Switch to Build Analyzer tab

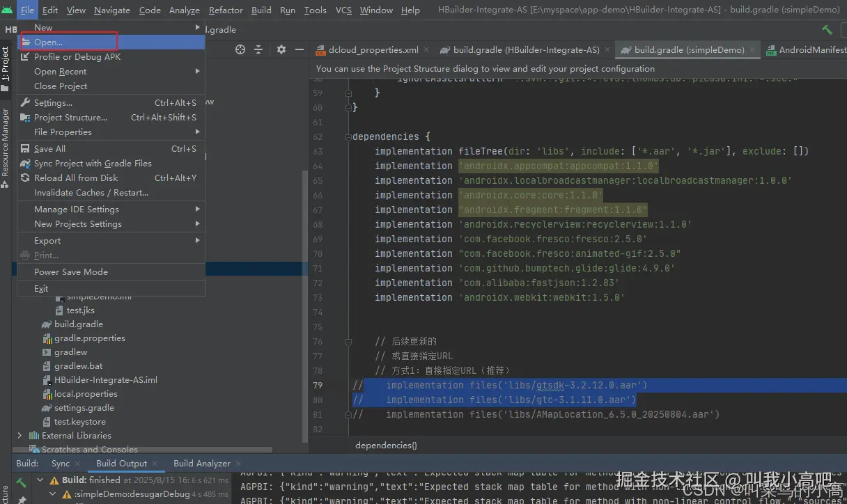pos(202,464)
